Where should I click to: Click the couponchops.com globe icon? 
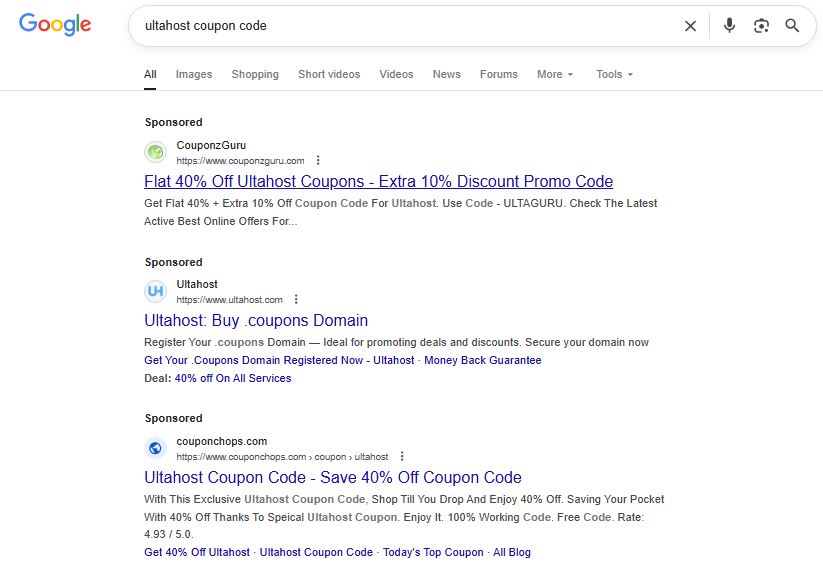pyautogui.click(x=155, y=448)
